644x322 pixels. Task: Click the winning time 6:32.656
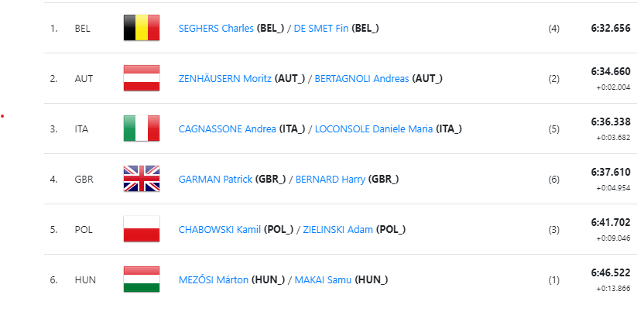tap(611, 29)
